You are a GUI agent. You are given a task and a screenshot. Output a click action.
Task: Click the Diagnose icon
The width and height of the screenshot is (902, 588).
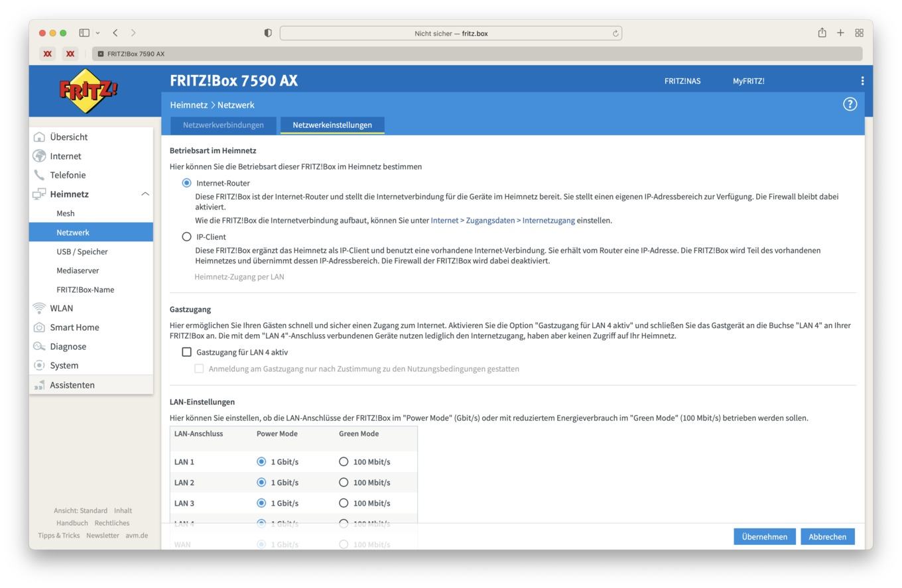tap(39, 347)
